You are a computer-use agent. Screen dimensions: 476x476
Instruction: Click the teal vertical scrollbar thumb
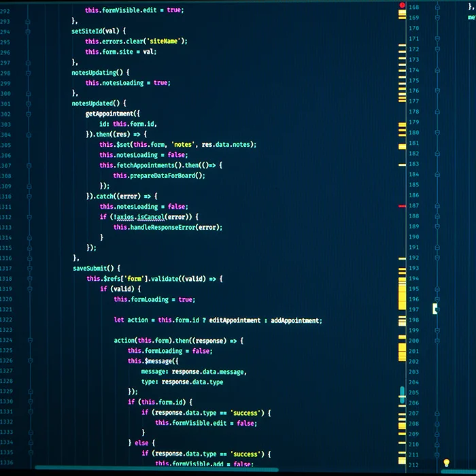(x=402, y=394)
